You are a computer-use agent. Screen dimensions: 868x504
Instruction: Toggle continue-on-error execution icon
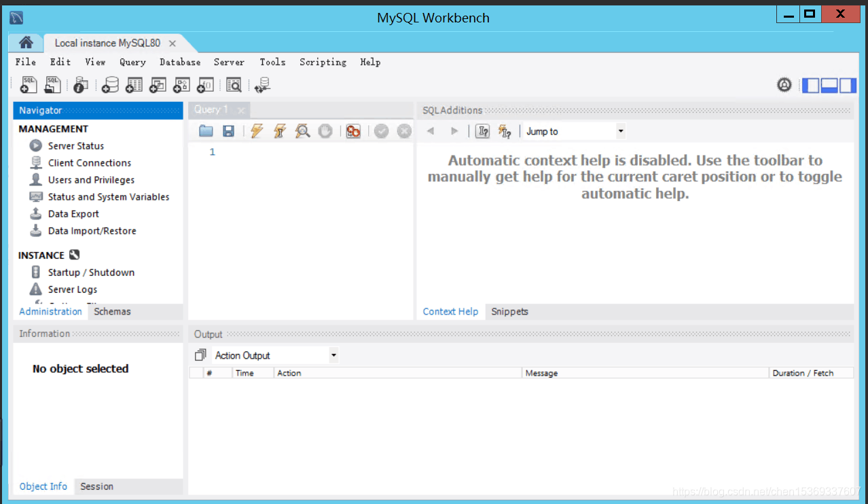pyautogui.click(x=353, y=131)
